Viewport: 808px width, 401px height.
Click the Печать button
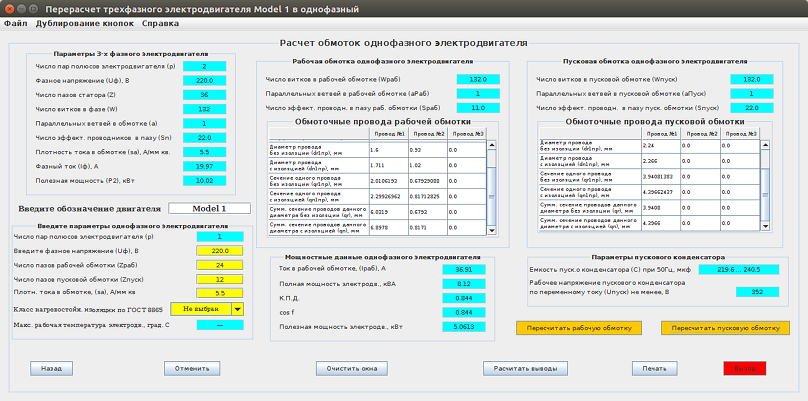click(x=654, y=368)
